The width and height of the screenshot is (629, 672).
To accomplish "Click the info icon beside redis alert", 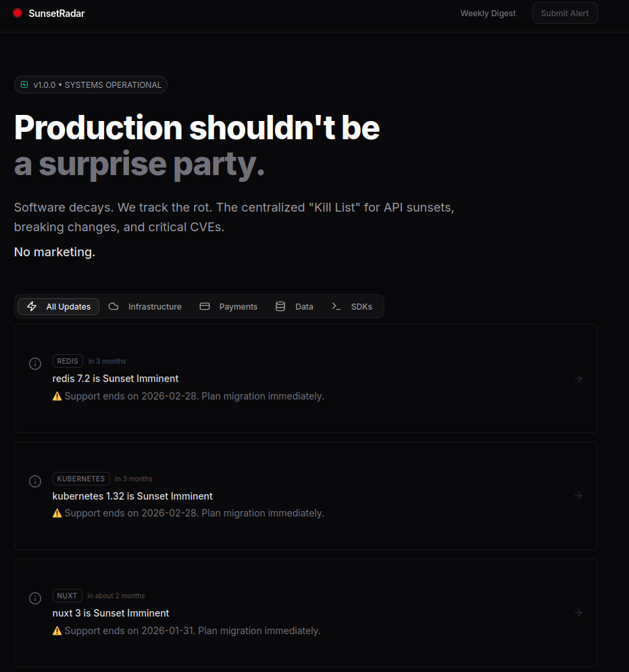I will 35,364.
